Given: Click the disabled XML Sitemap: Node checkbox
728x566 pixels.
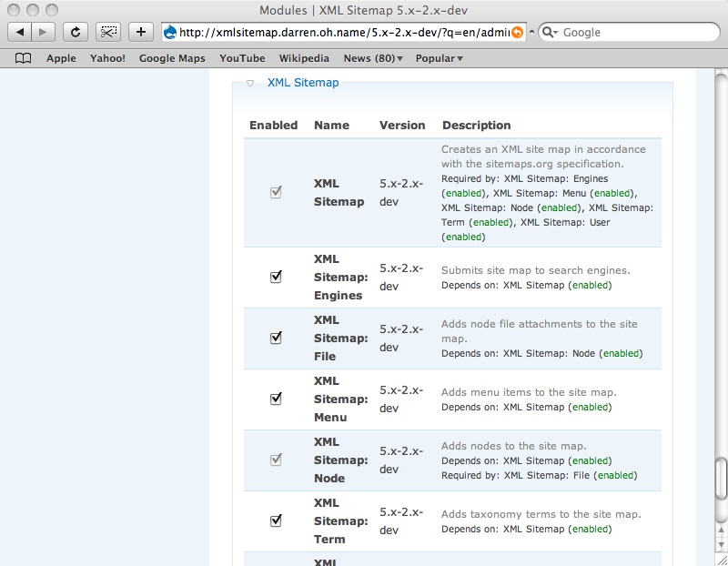Looking at the screenshot, I should [276, 460].
